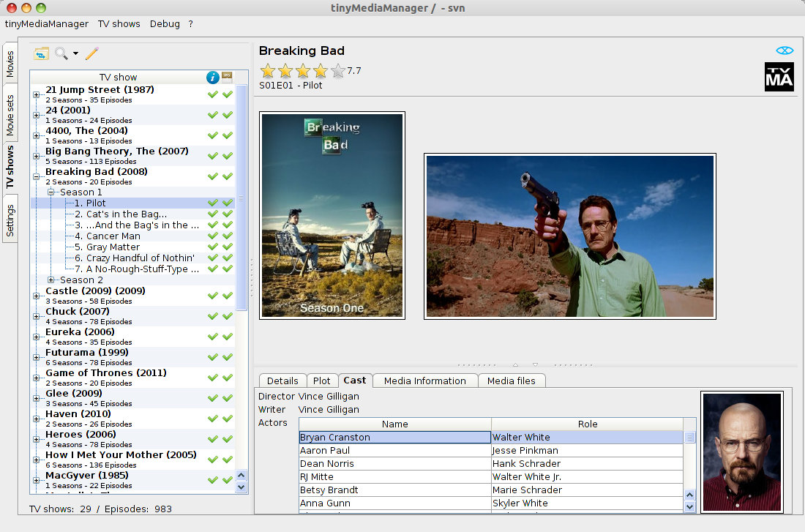Select episode 2. Cat's in the Bag...
This screenshot has height=532, width=805.
tap(121, 214)
